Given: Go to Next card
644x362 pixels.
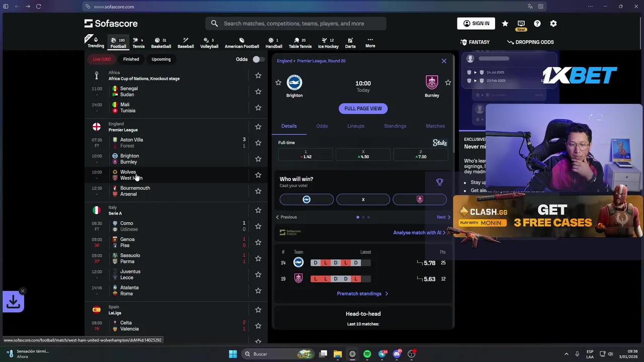Looking at the screenshot, I should pos(443,217).
